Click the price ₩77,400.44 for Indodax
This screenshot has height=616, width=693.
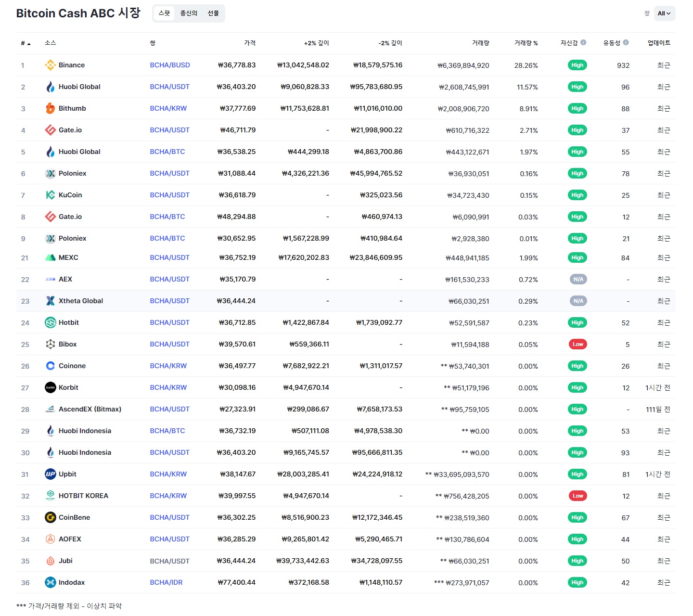[236, 582]
